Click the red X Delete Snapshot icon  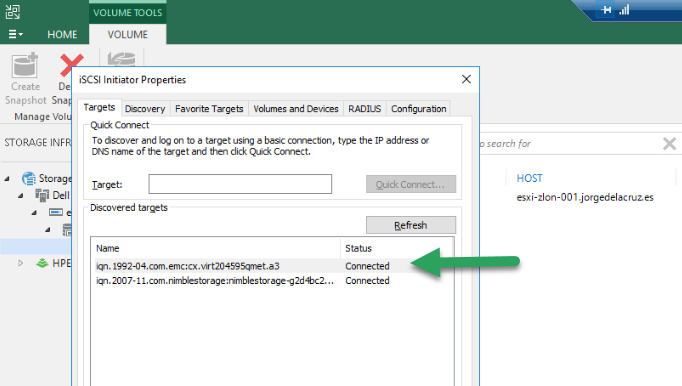point(71,65)
